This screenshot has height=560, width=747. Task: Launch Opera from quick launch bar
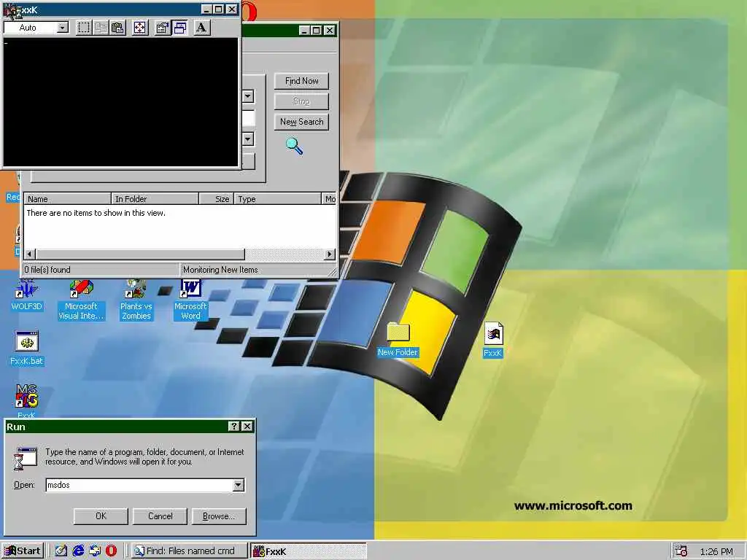tap(111, 551)
